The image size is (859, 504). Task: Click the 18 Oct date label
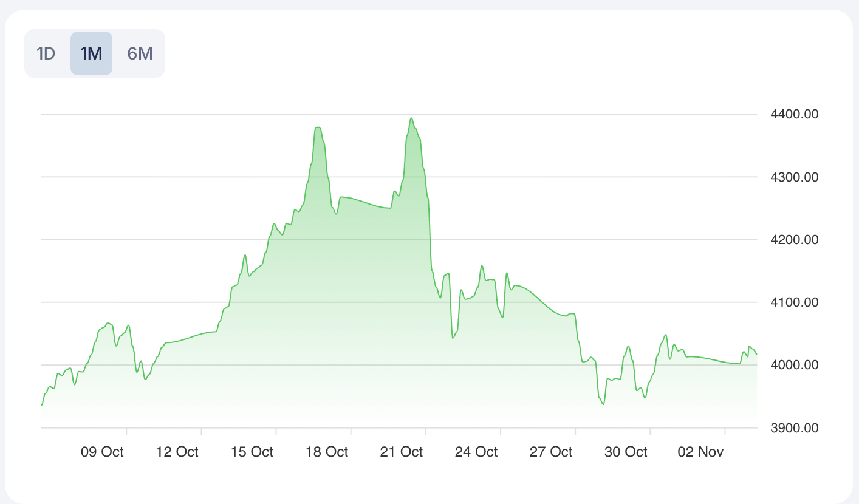coord(327,452)
